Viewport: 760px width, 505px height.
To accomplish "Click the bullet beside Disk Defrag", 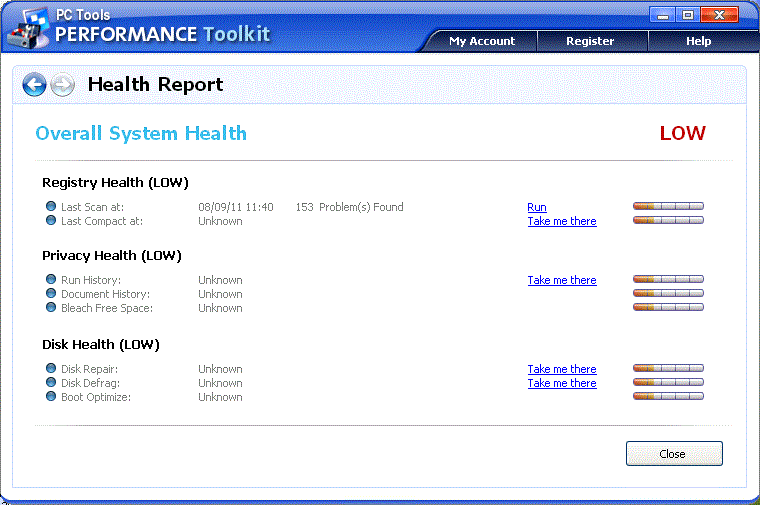I will point(51,382).
